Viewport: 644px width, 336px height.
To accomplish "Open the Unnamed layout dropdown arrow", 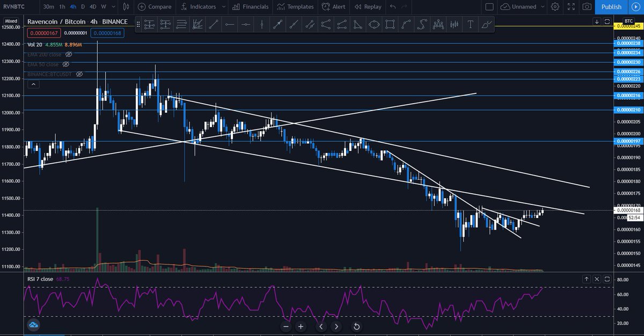I will tap(543, 7).
